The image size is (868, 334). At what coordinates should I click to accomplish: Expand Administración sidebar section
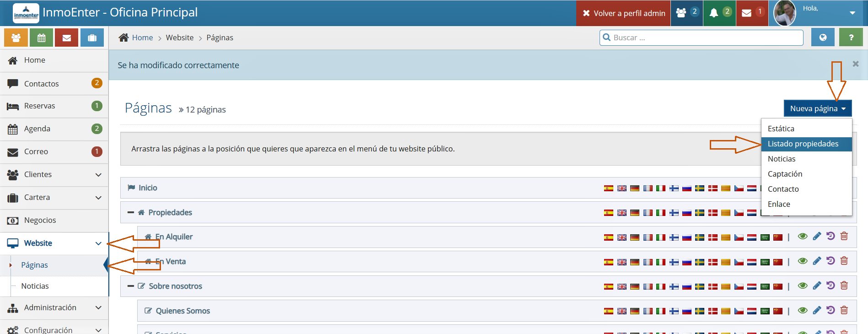[54, 308]
